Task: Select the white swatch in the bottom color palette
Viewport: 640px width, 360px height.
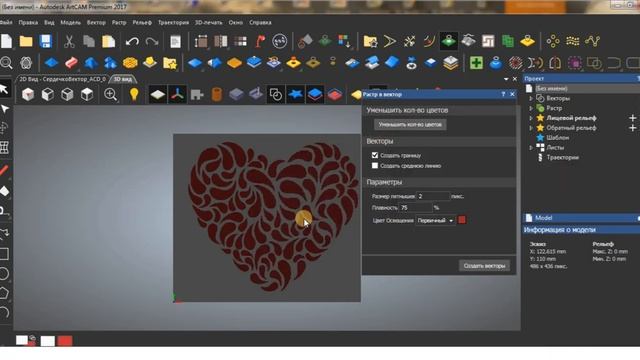Action: tap(47, 341)
